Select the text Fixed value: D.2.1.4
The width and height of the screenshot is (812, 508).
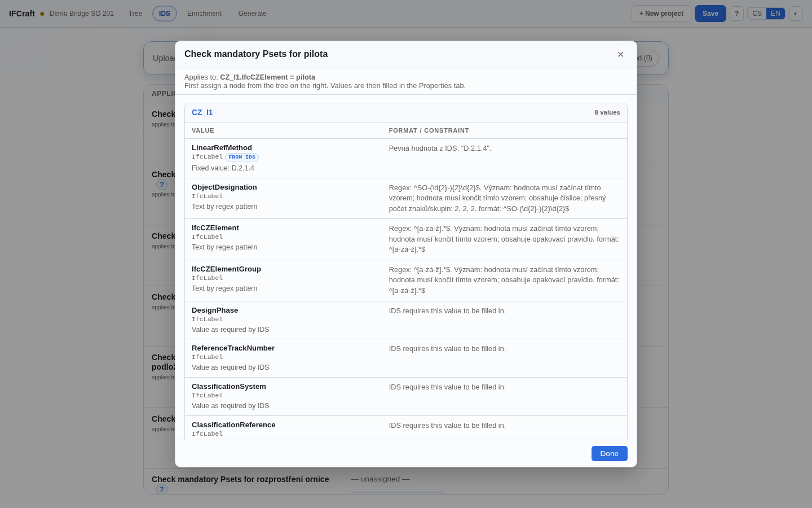pos(223,168)
